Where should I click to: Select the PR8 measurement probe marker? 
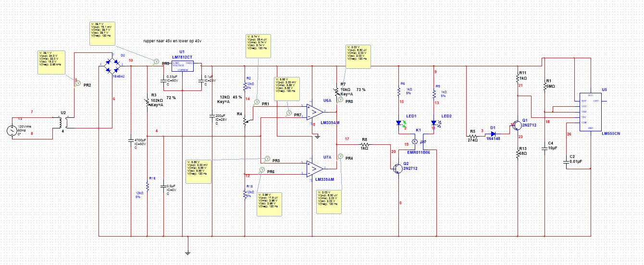pyautogui.click(x=340, y=100)
